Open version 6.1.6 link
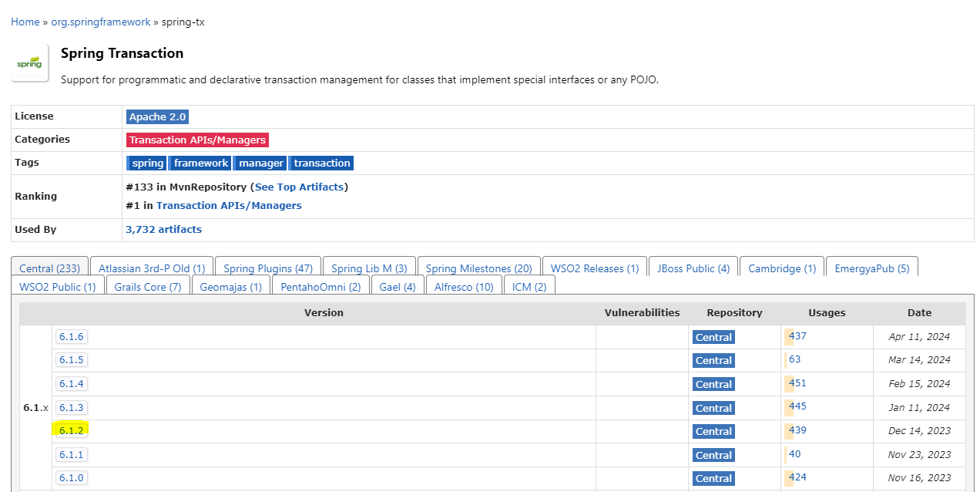Viewport: 980px width, 492px height. pyautogui.click(x=71, y=336)
